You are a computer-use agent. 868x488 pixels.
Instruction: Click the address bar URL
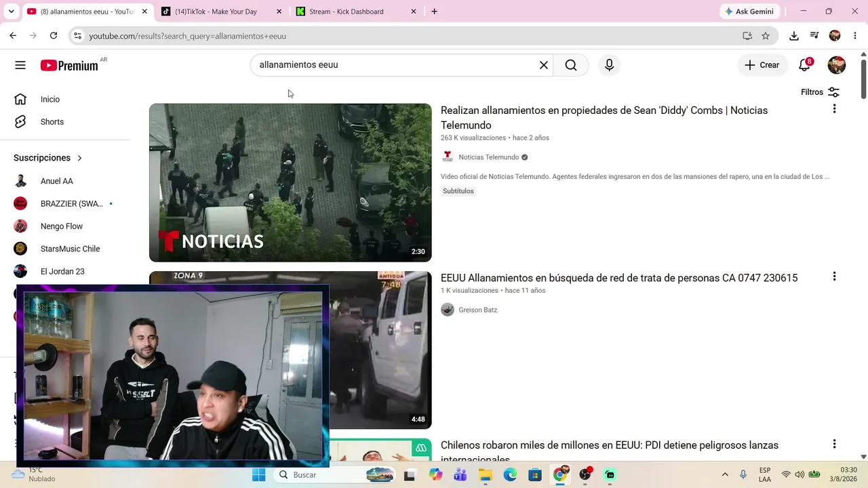click(188, 36)
